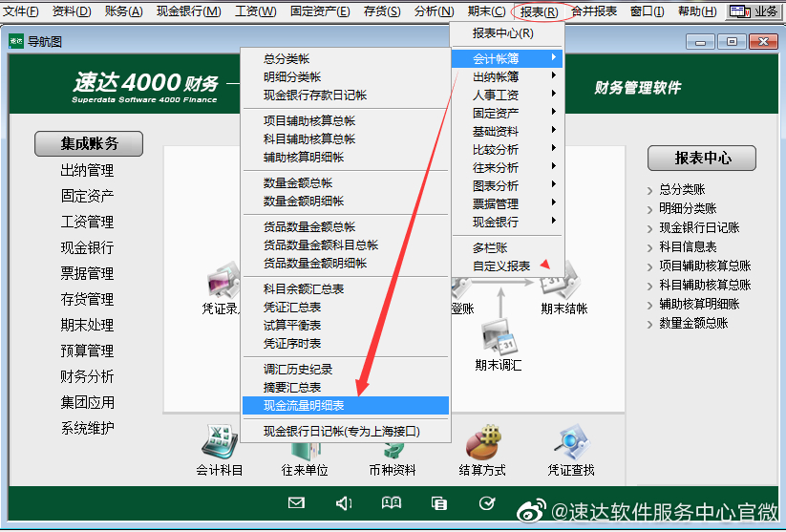The width and height of the screenshot is (786, 532).
Task: Select 科目余额汇总表 menu entry
Action: (304, 289)
